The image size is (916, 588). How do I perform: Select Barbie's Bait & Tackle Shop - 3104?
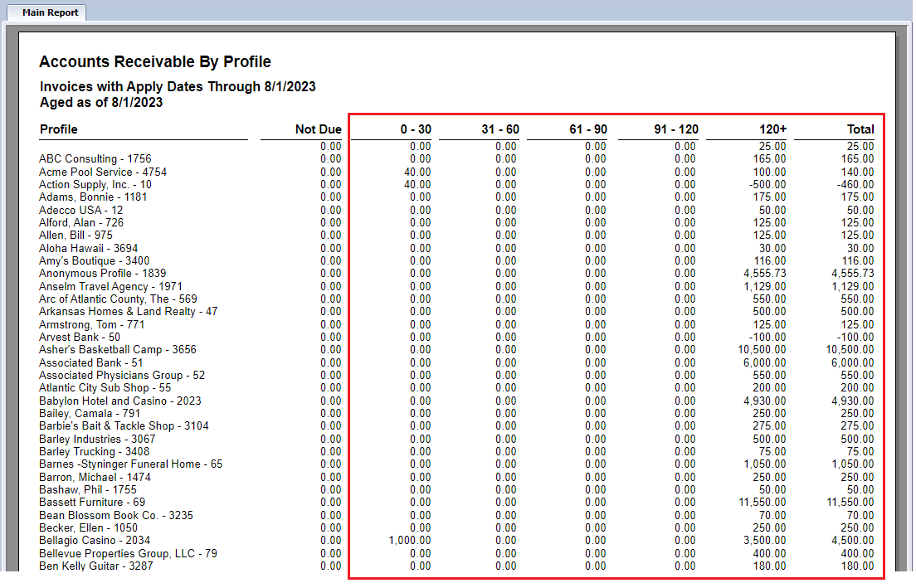click(124, 426)
